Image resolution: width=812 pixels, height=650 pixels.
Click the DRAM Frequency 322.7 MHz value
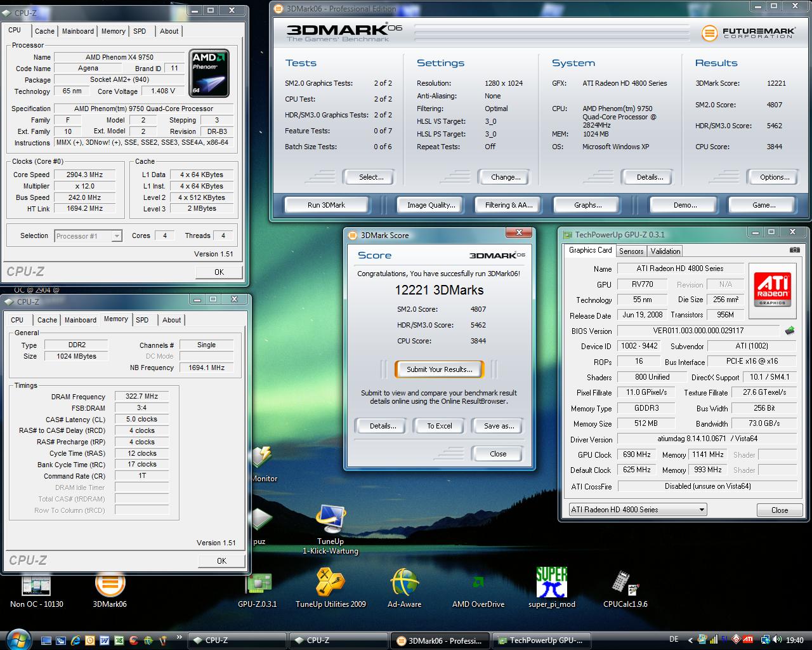coord(142,396)
